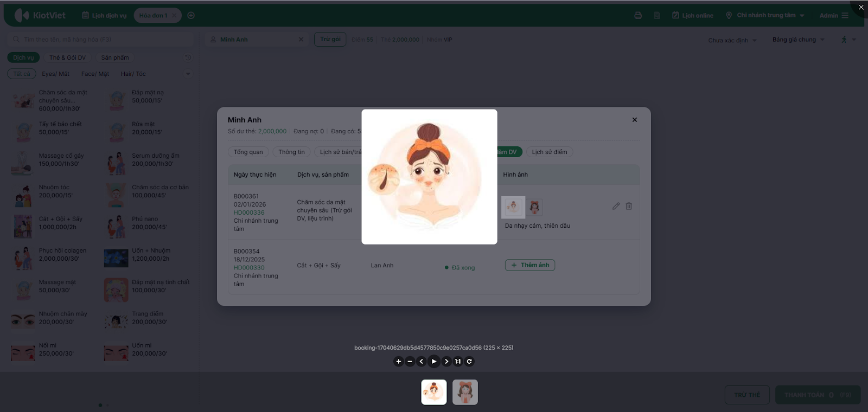The width and height of the screenshot is (868, 412).
Task: Open the history icon beside Sản phẩm
Action: (188, 57)
